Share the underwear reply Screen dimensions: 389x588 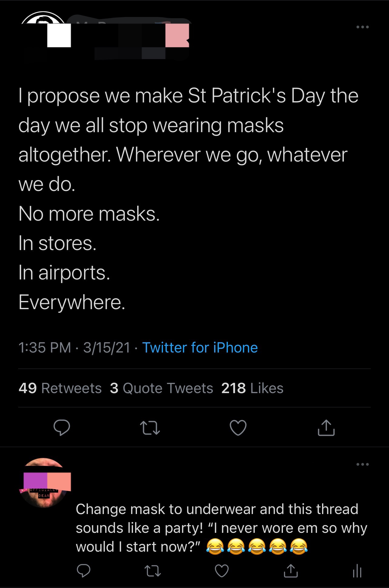291,571
